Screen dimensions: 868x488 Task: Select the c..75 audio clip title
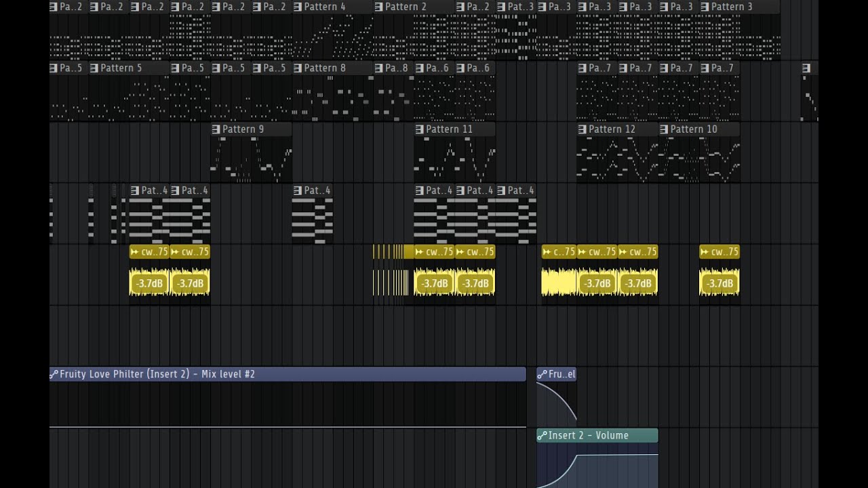564,252
